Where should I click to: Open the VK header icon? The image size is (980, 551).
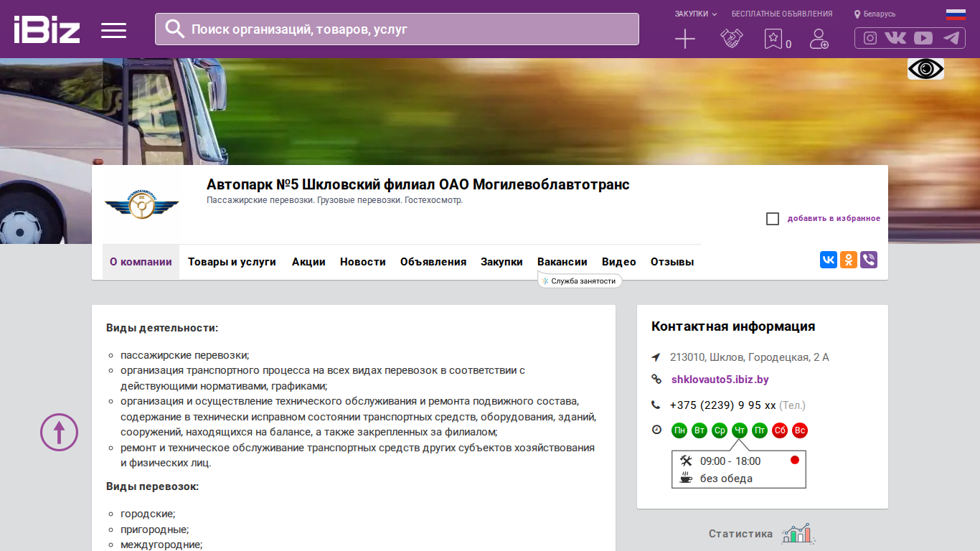(x=895, y=38)
